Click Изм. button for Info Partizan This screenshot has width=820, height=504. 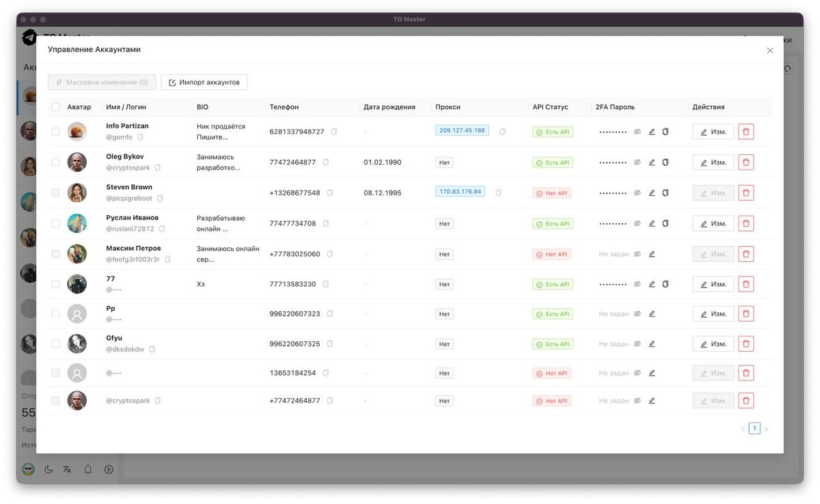pyautogui.click(x=713, y=132)
